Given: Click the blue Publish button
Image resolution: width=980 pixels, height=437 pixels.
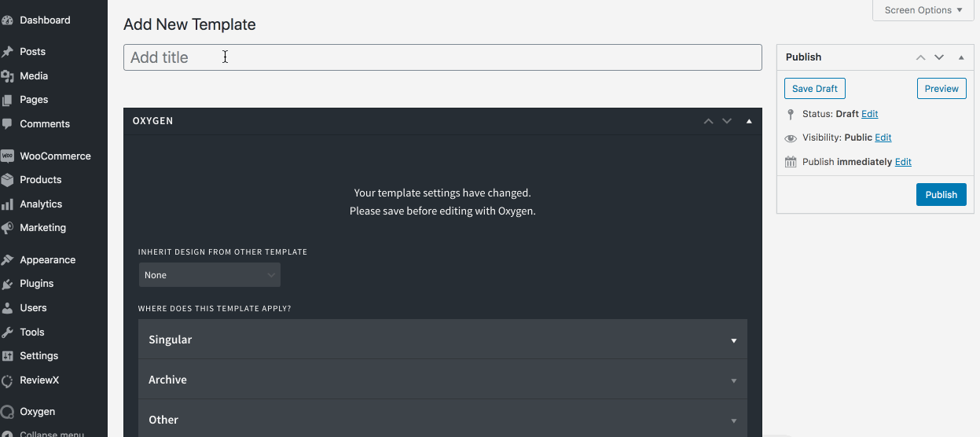Looking at the screenshot, I should [941, 195].
